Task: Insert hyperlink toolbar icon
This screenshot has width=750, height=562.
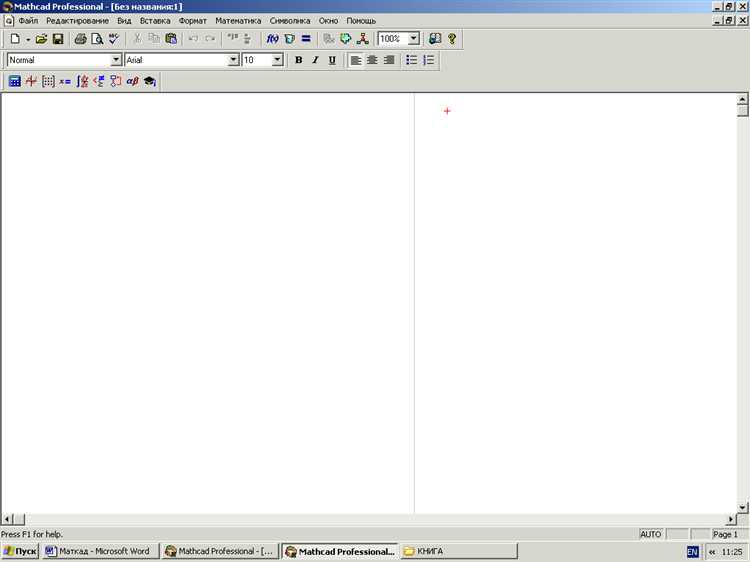Action: tap(329, 39)
